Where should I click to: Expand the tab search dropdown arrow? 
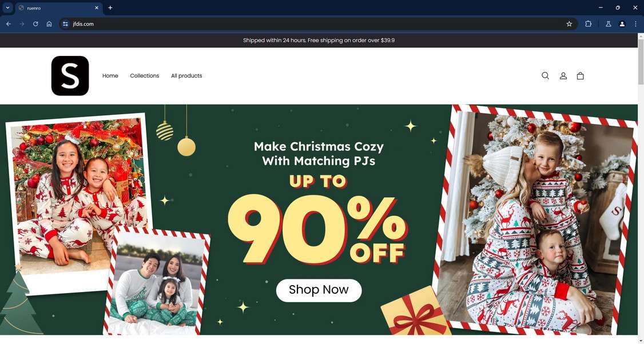tap(7, 7)
